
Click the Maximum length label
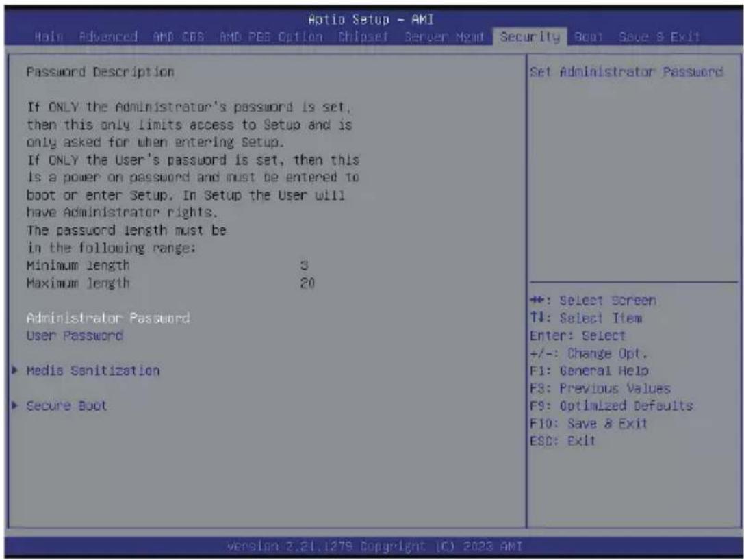pos(78,283)
